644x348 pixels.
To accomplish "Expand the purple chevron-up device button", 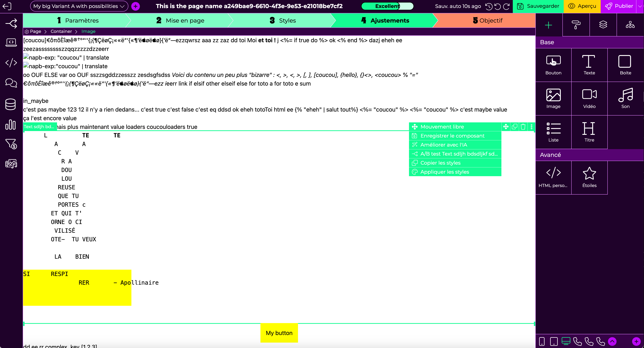I will coord(612,341).
